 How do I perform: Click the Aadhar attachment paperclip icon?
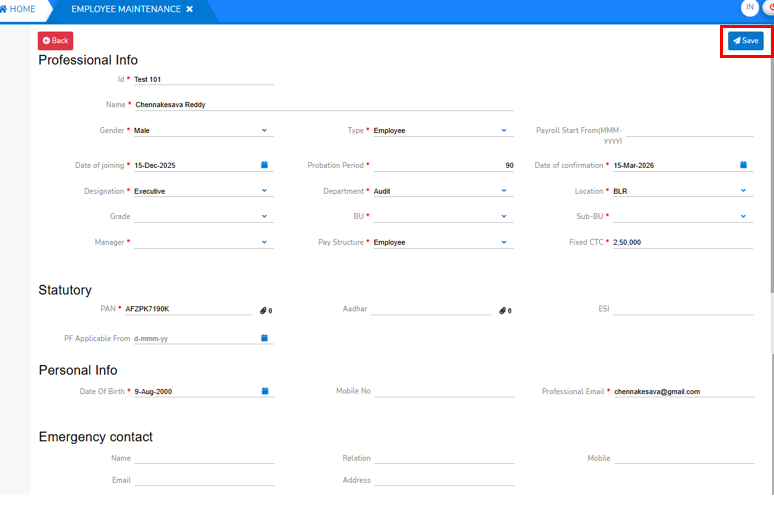pyautogui.click(x=502, y=311)
